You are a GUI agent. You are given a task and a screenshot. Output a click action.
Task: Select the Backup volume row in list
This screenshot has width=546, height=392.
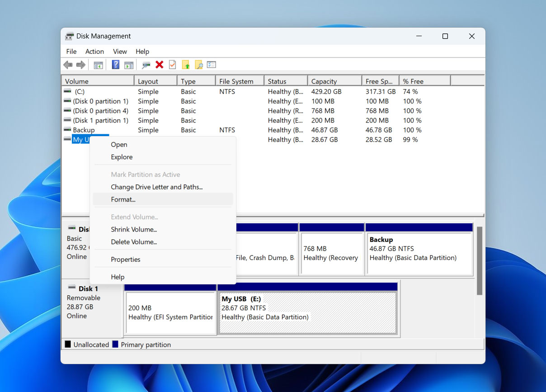pos(84,130)
